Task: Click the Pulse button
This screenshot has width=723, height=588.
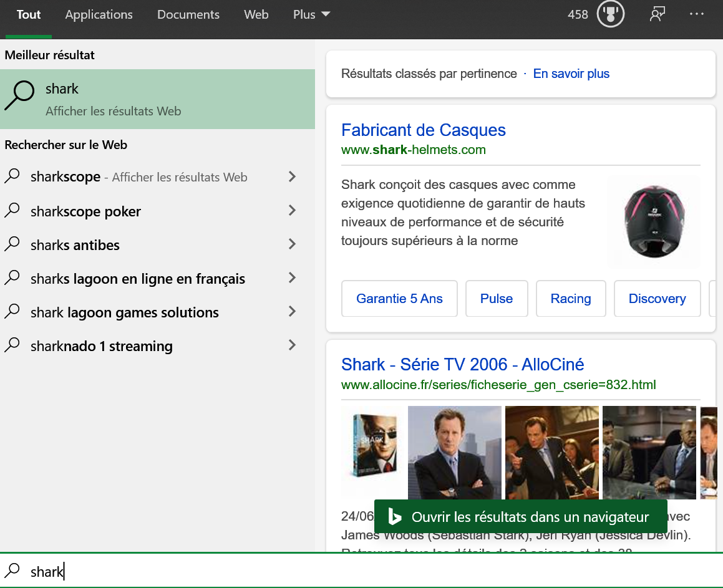Action: pyautogui.click(x=496, y=299)
